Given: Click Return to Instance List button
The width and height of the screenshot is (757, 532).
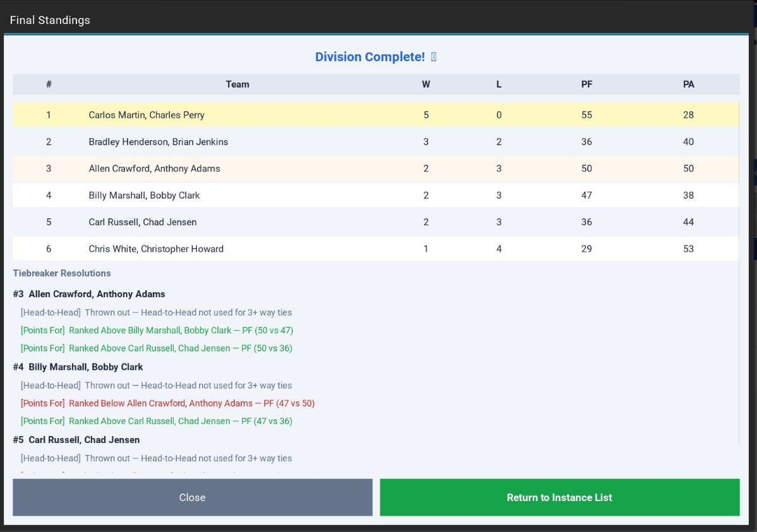Looking at the screenshot, I should [x=559, y=497].
